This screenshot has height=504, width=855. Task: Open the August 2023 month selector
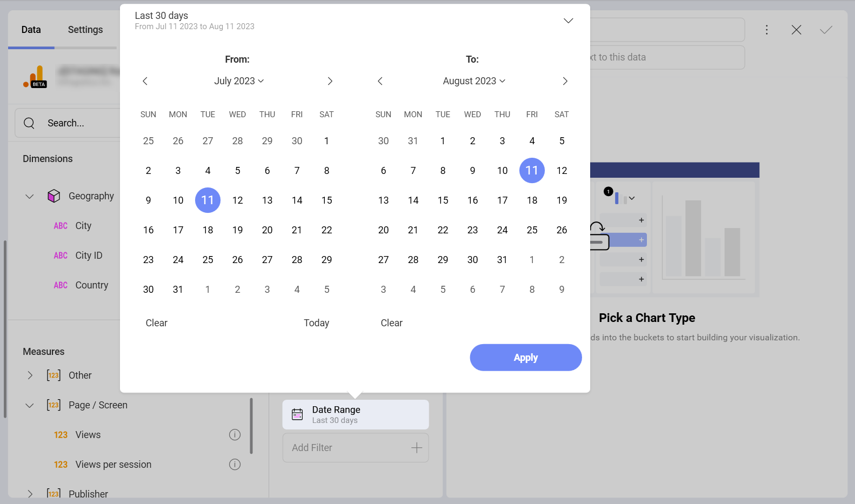[x=474, y=81]
